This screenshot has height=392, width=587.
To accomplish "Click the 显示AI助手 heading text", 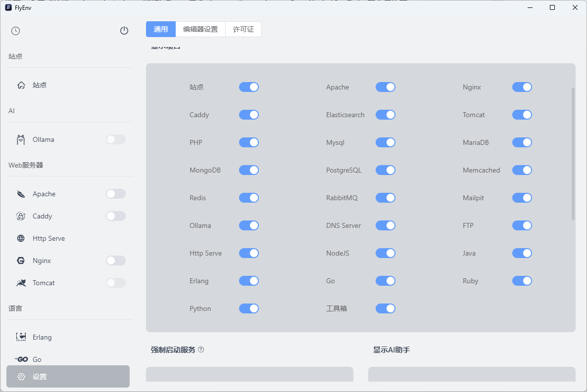I will [391, 349].
